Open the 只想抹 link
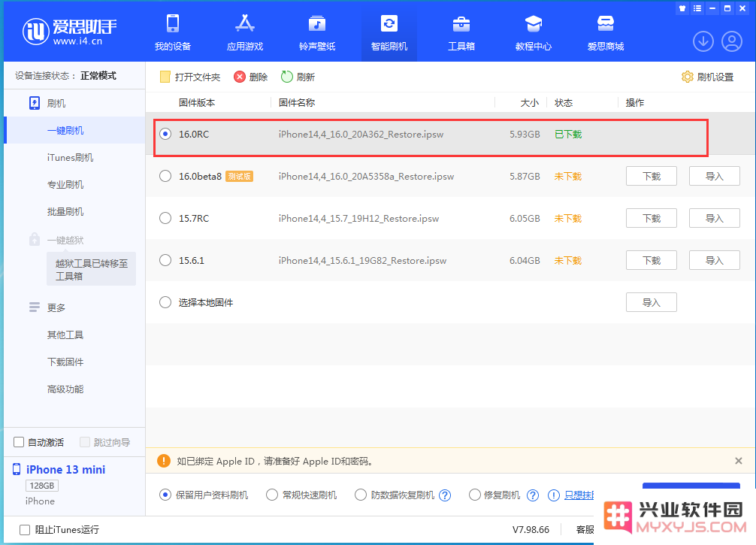The image size is (756, 545). point(579,495)
